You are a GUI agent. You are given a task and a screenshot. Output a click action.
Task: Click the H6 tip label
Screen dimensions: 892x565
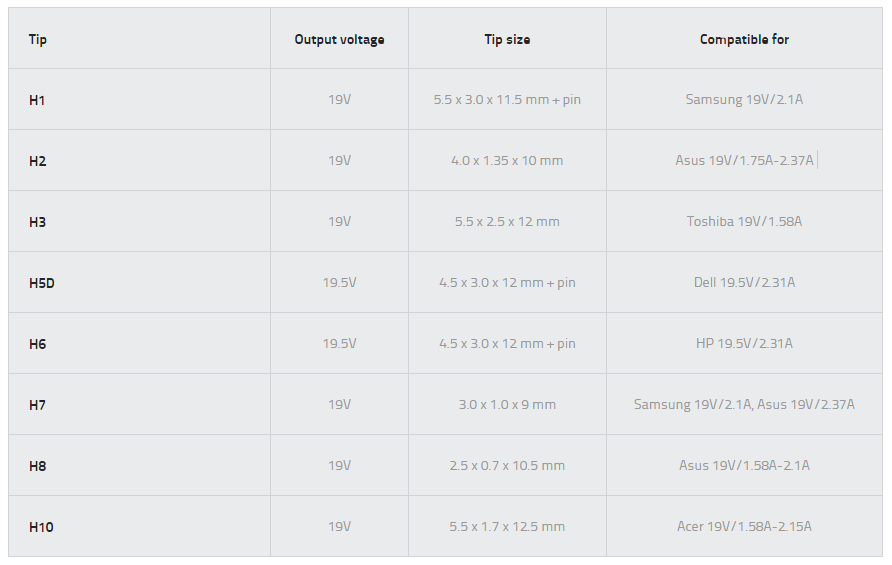(x=38, y=344)
